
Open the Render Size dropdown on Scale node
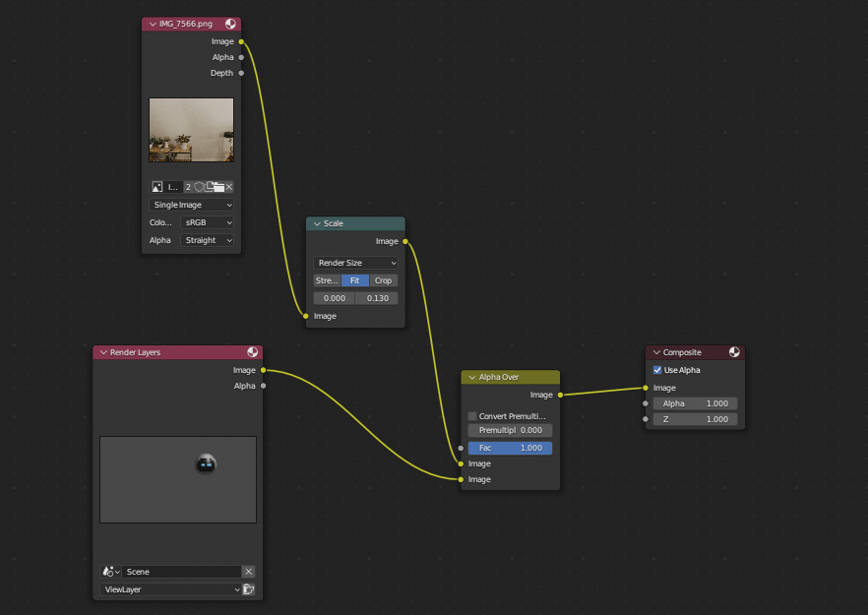355,263
